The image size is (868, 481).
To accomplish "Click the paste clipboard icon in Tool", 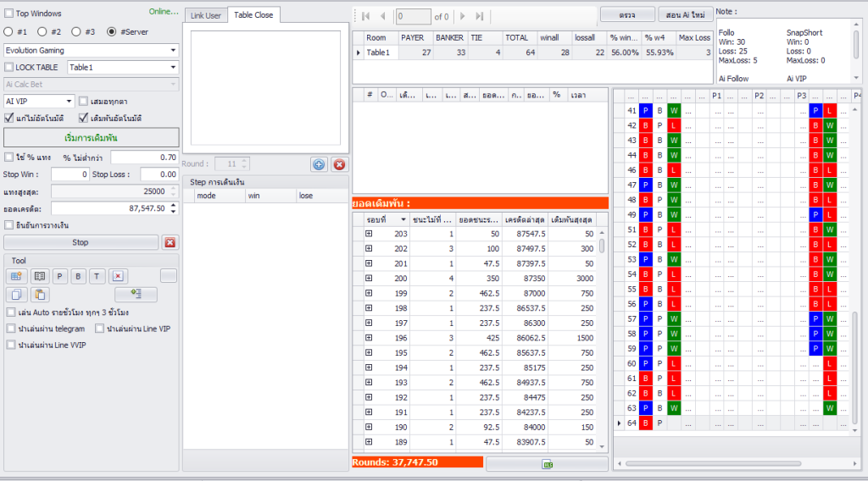I will point(39,295).
